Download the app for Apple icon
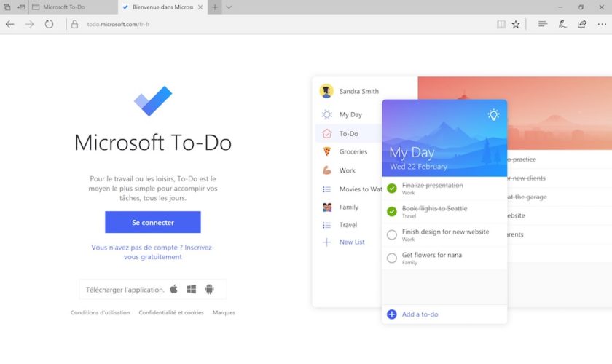Image resolution: width=612 pixels, height=364 pixels. [x=173, y=289]
